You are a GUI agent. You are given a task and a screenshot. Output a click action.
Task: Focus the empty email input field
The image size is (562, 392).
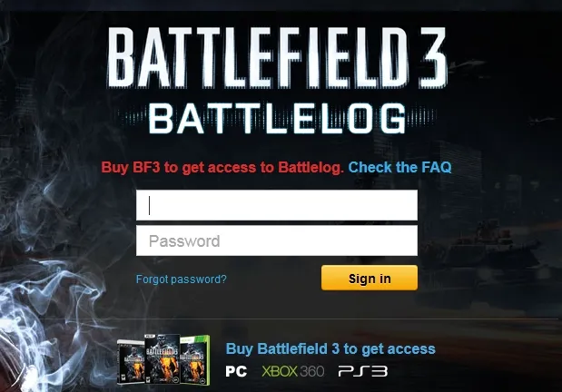coord(277,205)
